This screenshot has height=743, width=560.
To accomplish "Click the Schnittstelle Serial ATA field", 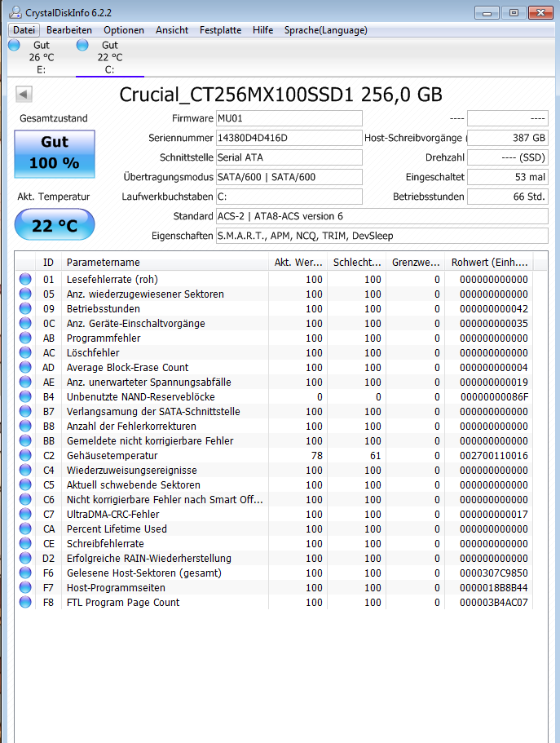I will click(289, 157).
